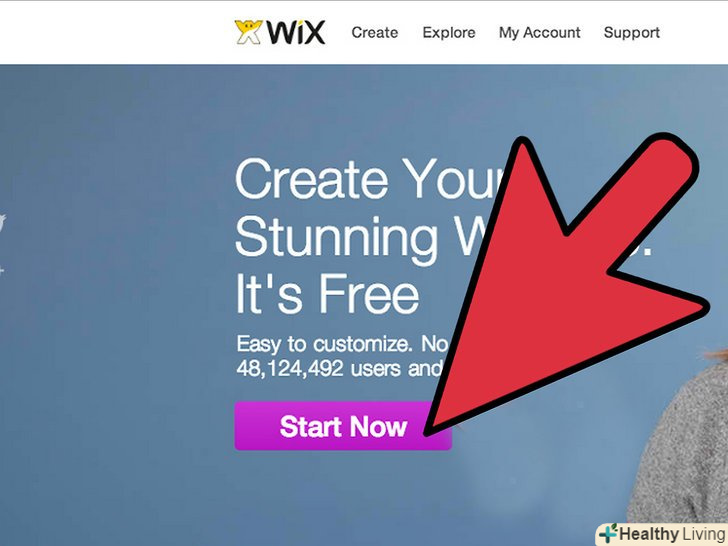Click the purple Start Now button
Image resolution: width=728 pixels, height=546 pixels.
(343, 426)
